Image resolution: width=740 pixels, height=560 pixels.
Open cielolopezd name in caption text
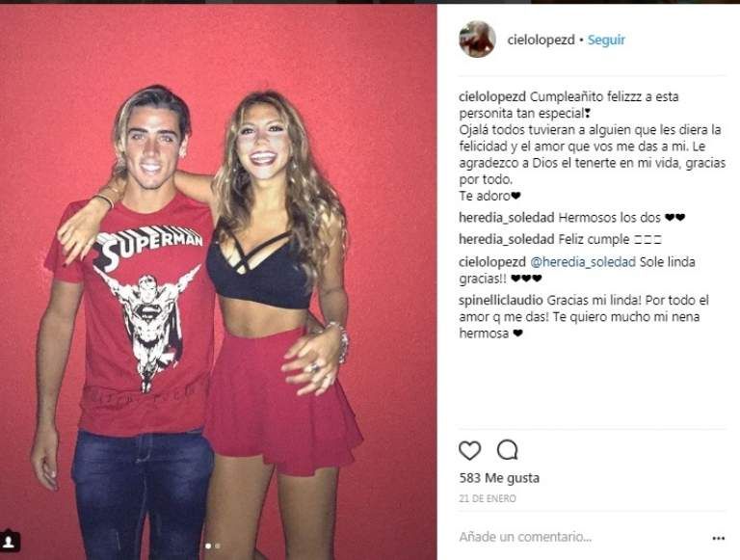point(492,96)
